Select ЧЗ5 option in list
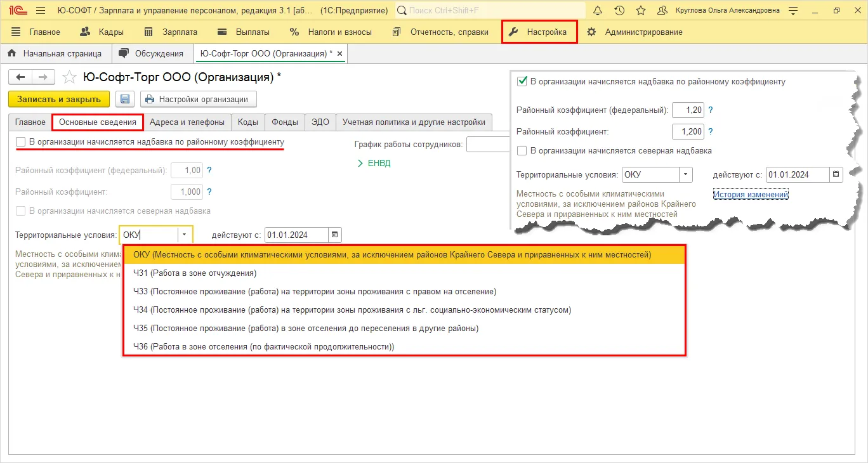 (x=404, y=329)
